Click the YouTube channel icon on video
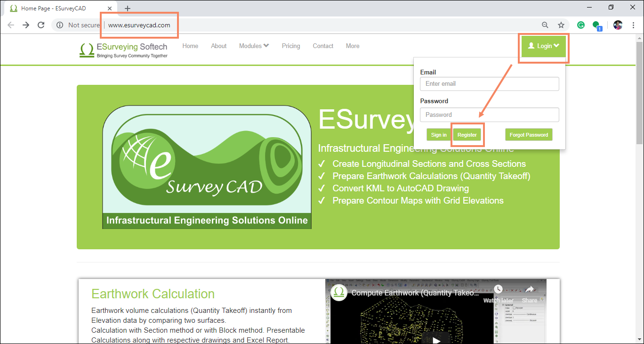 (x=339, y=293)
